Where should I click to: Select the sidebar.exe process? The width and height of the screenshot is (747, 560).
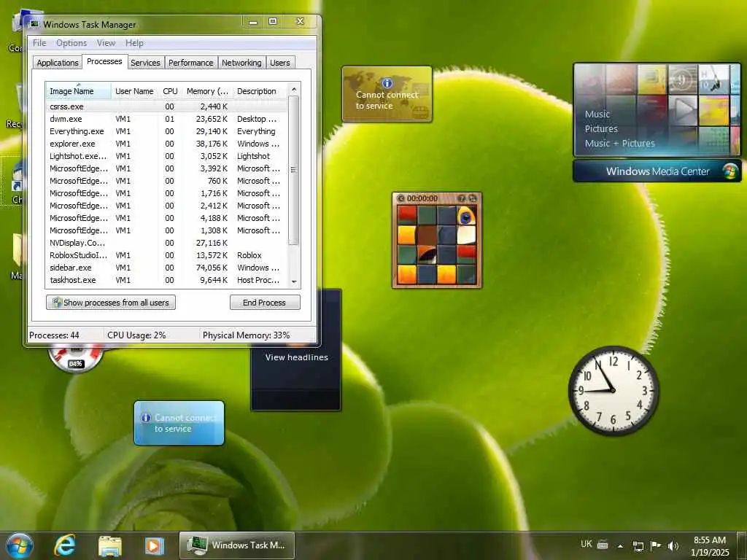166,268
